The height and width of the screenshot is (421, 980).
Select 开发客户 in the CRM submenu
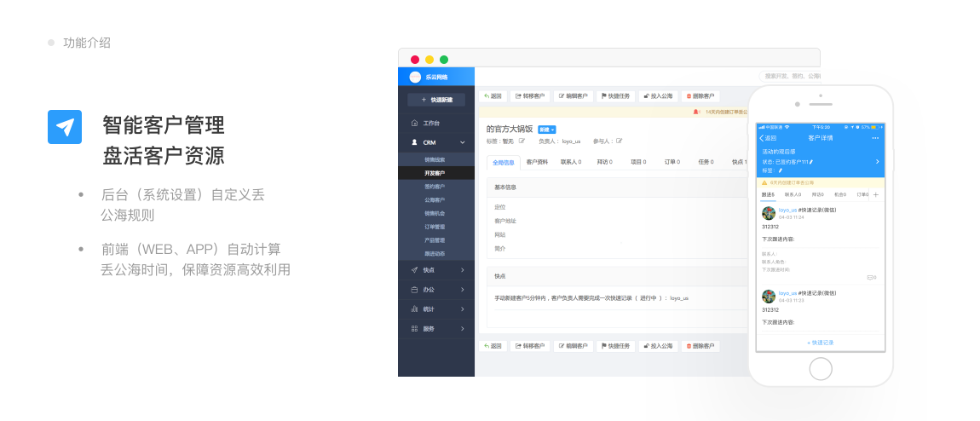click(435, 173)
